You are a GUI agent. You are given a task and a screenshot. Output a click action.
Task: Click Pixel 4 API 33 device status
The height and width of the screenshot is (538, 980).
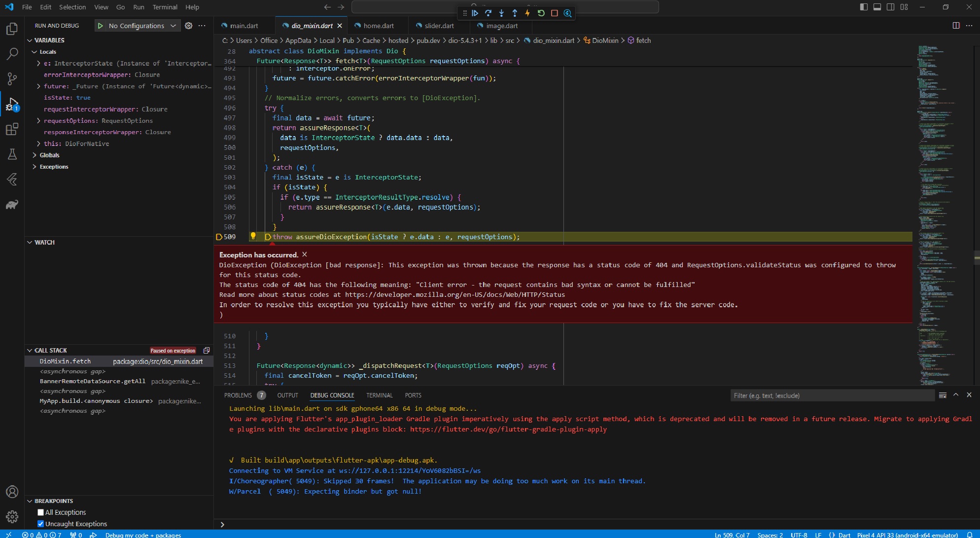click(907, 535)
